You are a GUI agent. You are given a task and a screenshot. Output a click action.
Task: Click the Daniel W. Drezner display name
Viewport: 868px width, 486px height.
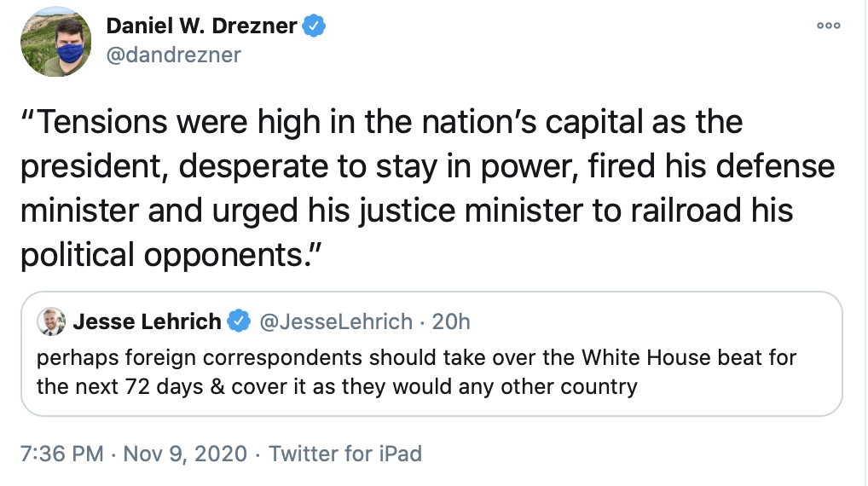(x=201, y=26)
